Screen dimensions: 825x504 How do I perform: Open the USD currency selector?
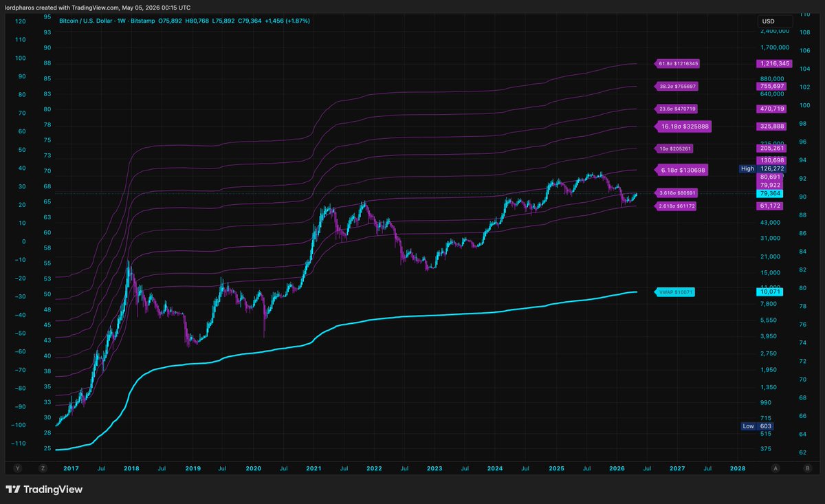[x=774, y=21]
